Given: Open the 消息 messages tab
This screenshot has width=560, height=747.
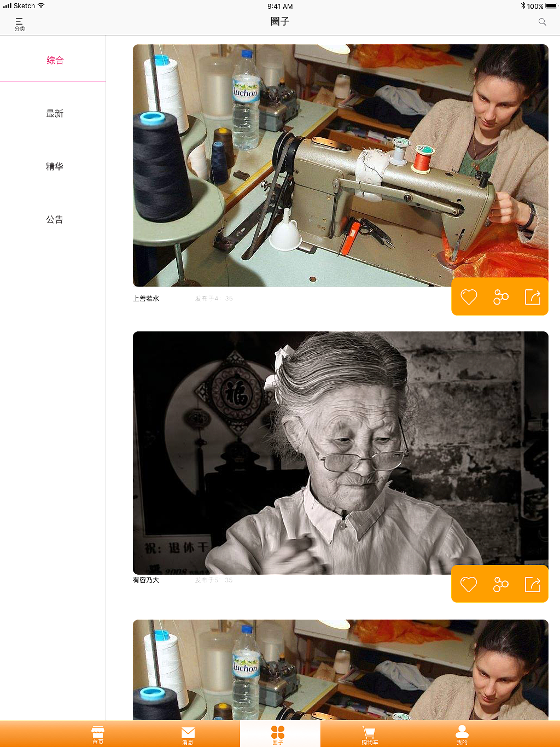Looking at the screenshot, I should pos(188,735).
